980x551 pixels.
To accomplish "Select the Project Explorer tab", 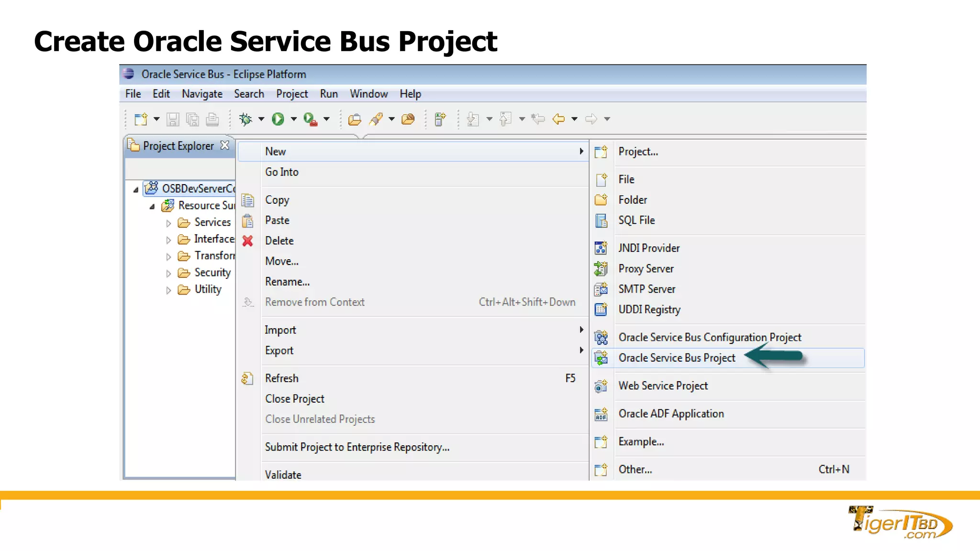I will tap(178, 146).
